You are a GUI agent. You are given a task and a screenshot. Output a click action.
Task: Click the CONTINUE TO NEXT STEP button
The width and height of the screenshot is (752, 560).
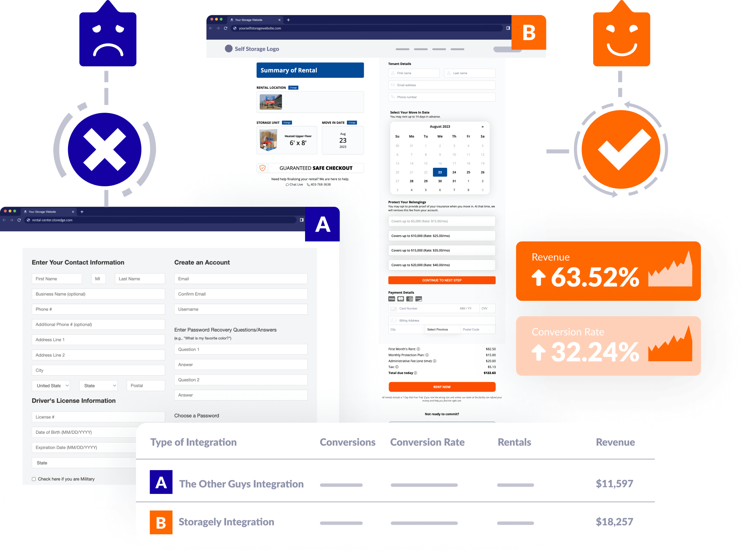tap(441, 280)
